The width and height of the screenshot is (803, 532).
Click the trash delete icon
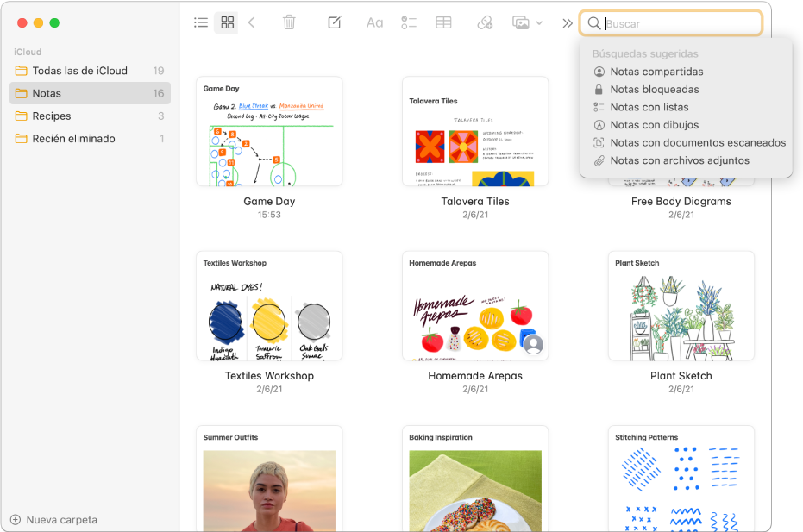tap(289, 22)
